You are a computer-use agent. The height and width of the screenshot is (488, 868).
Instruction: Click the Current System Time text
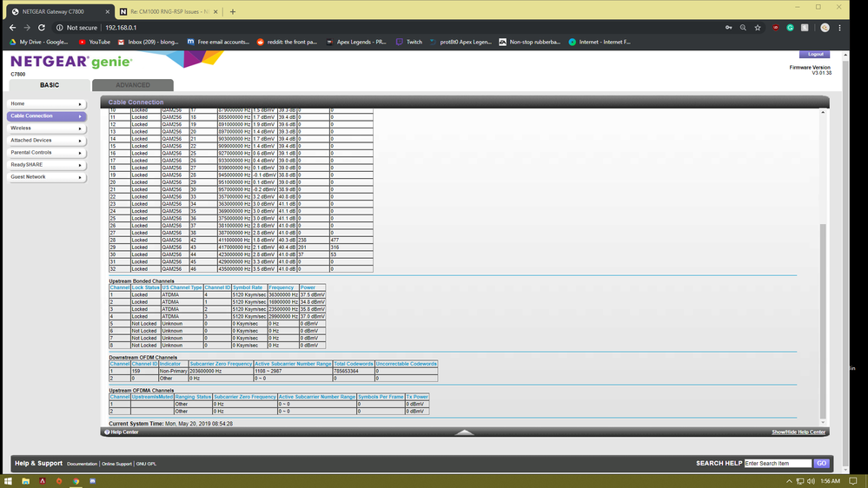click(170, 424)
